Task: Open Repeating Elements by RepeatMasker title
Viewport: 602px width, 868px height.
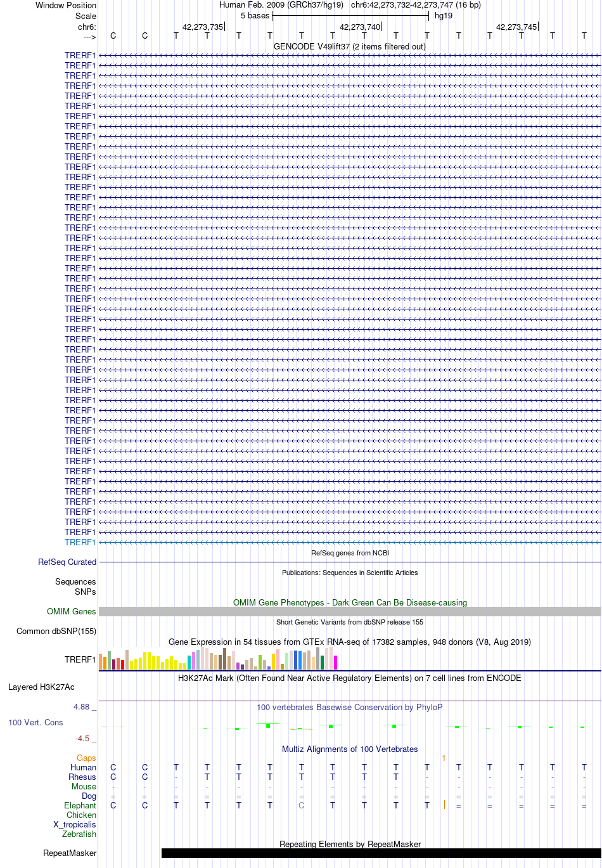Action: click(350, 844)
